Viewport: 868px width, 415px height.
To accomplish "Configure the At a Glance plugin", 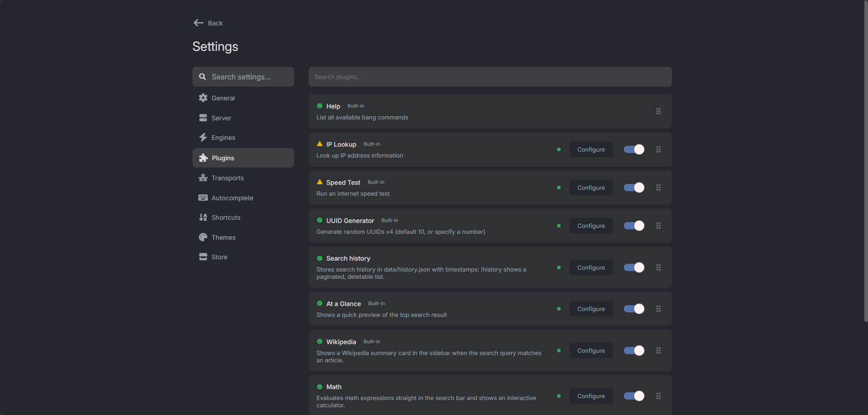I will tap(591, 309).
